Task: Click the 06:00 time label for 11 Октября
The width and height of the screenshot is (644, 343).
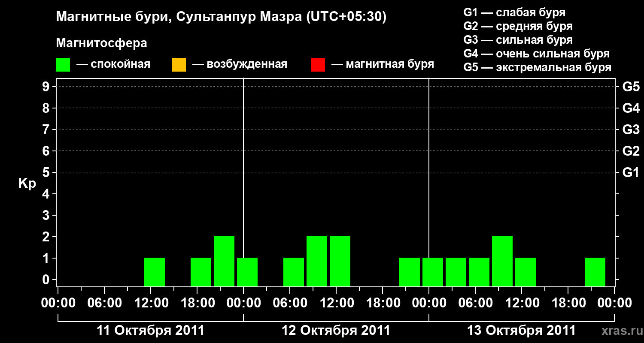Action: (104, 303)
